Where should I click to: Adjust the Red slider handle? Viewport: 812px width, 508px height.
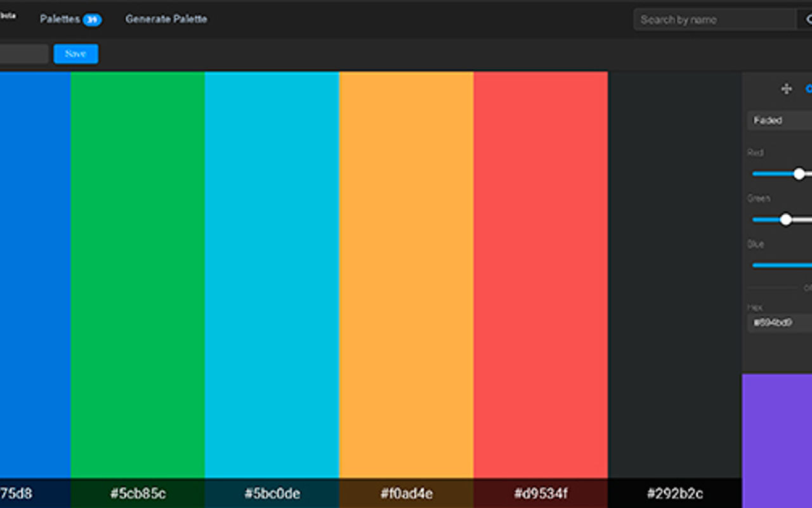pos(799,173)
